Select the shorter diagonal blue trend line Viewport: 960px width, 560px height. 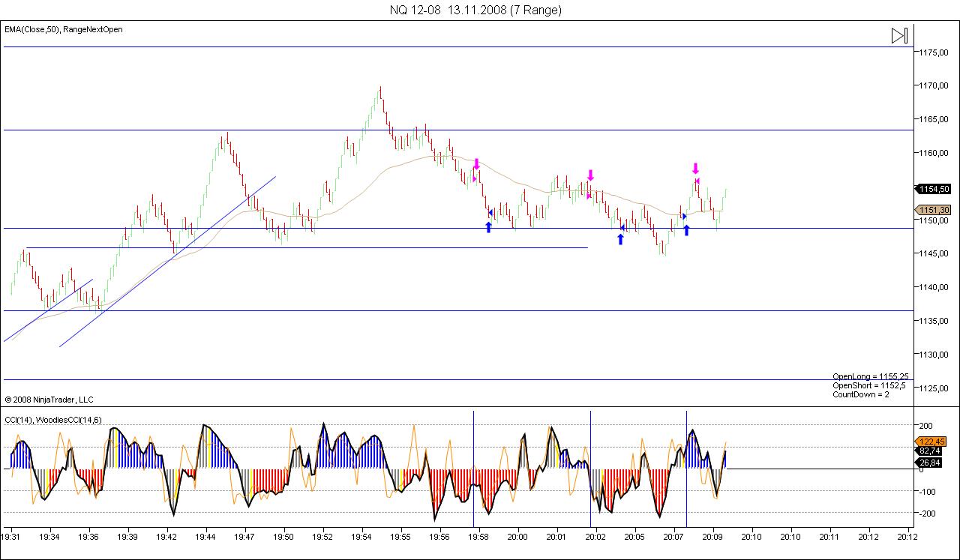click(48, 310)
